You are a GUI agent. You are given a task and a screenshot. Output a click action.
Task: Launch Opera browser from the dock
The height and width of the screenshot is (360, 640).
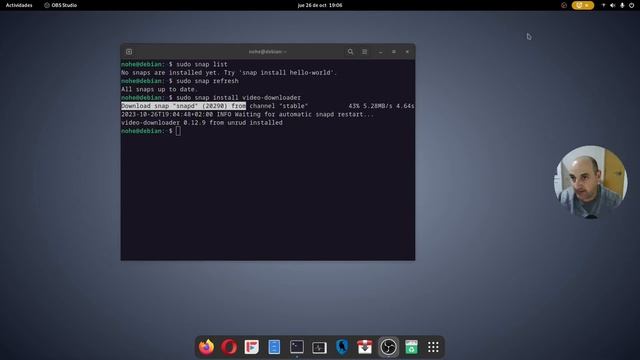tap(229, 347)
